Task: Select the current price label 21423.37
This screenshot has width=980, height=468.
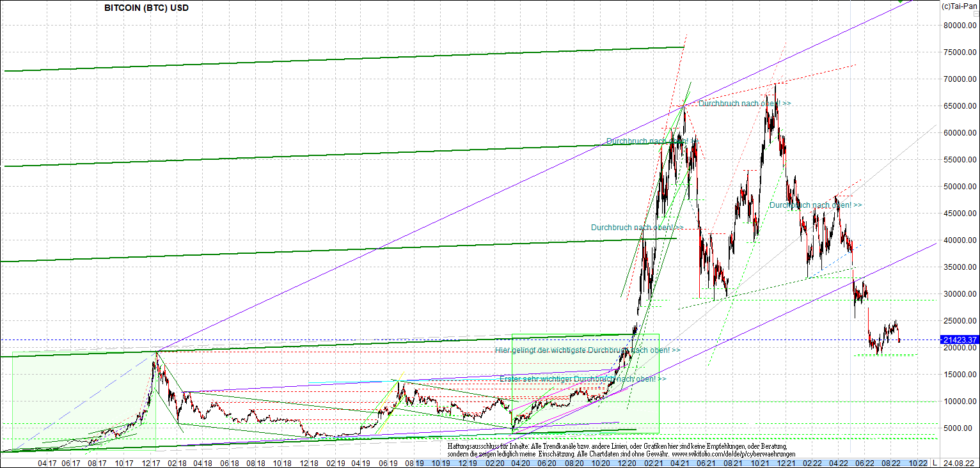Action: tap(960, 339)
